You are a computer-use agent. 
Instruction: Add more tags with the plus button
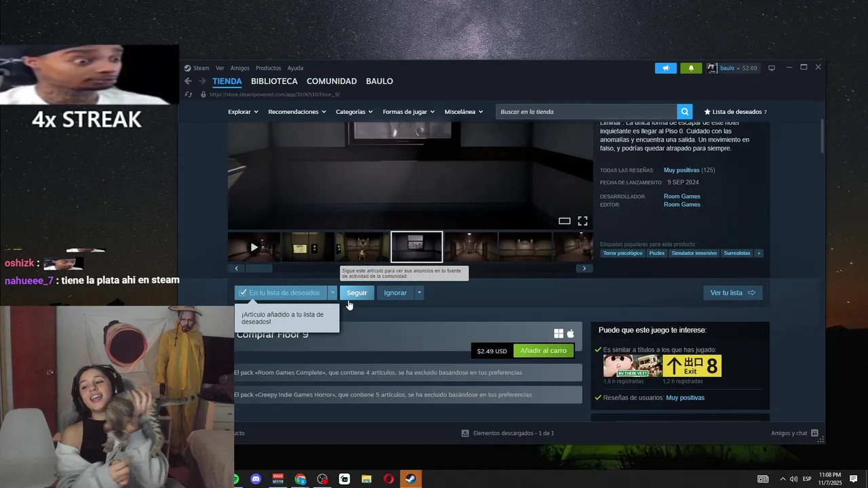tap(759, 253)
